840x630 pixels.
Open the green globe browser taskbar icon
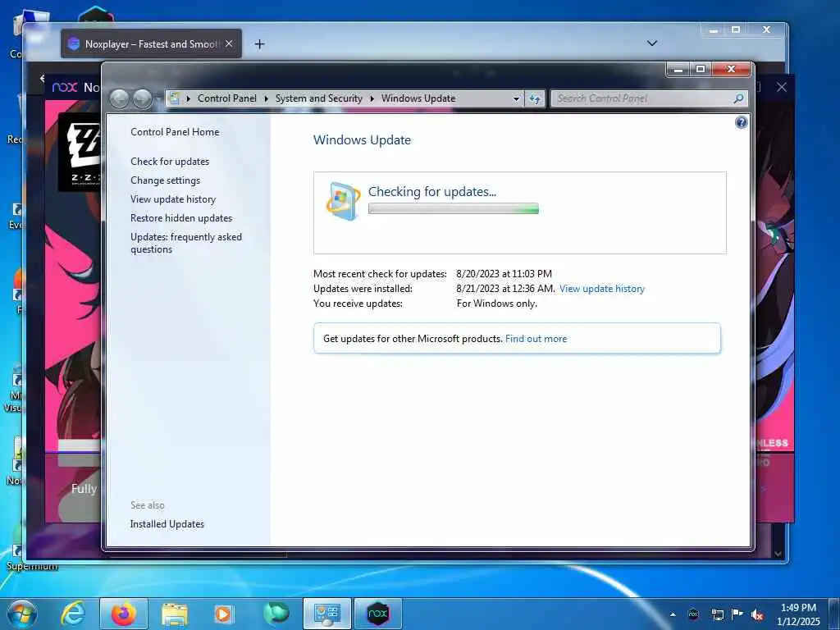pos(276,614)
